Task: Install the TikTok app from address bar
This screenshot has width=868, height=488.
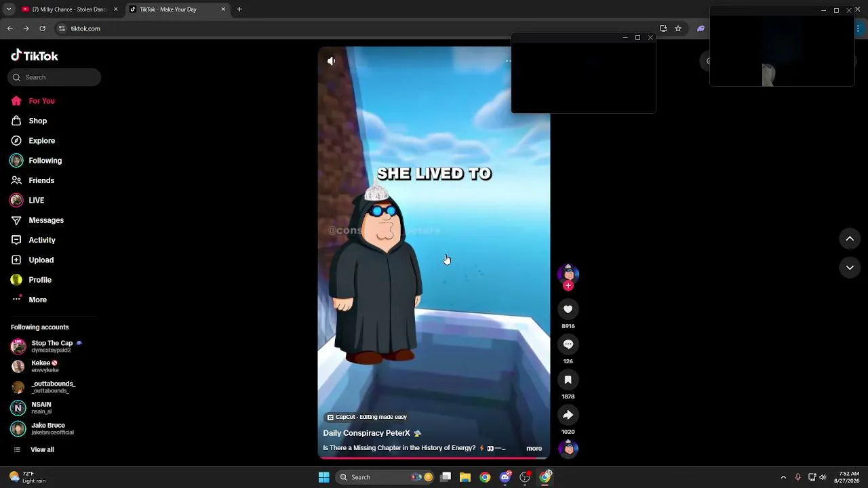Action: tap(663, 28)
